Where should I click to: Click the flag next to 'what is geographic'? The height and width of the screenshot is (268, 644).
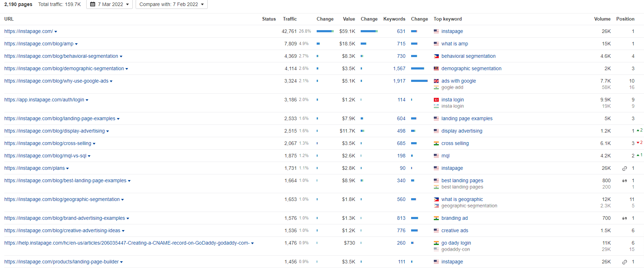click(x=436, y=199)
